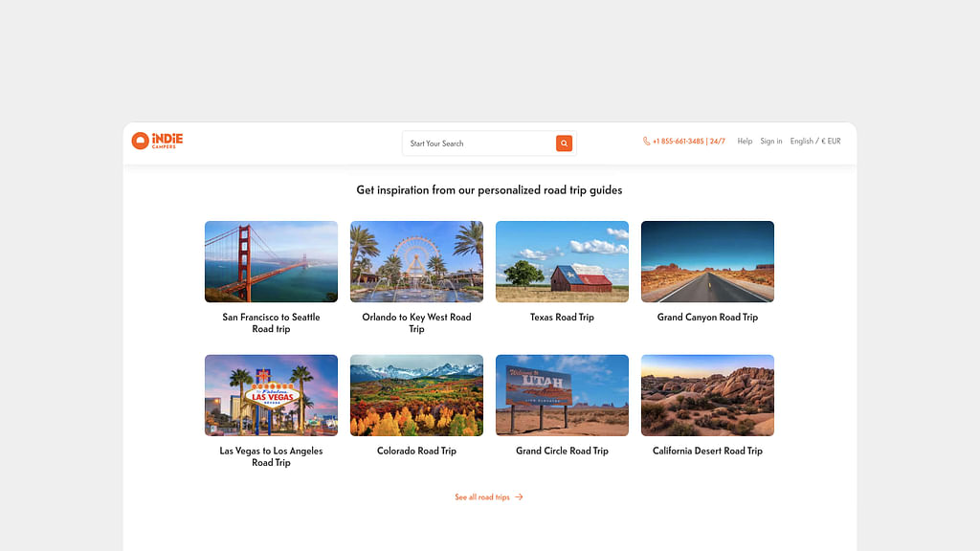Open the Golden Gate Bridge trip photo
The width and height of the screenshot is (980, 551).
click(x=271, y=261)
